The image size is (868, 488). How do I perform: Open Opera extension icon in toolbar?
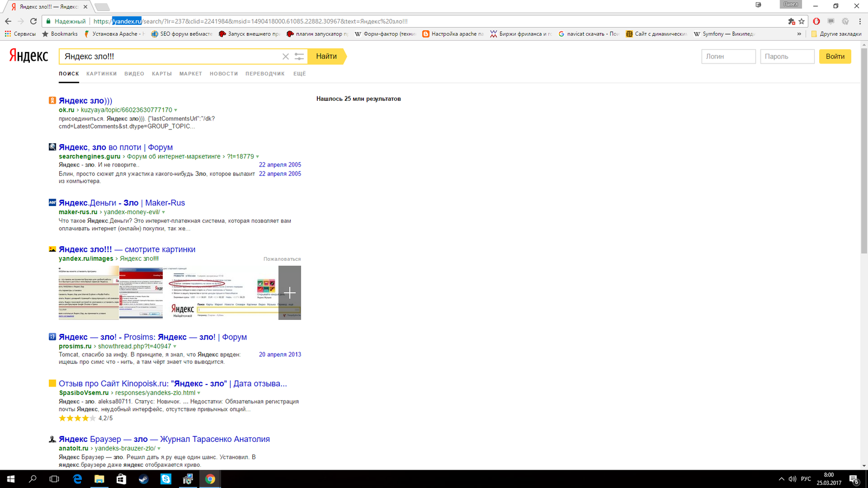(816, 21)
